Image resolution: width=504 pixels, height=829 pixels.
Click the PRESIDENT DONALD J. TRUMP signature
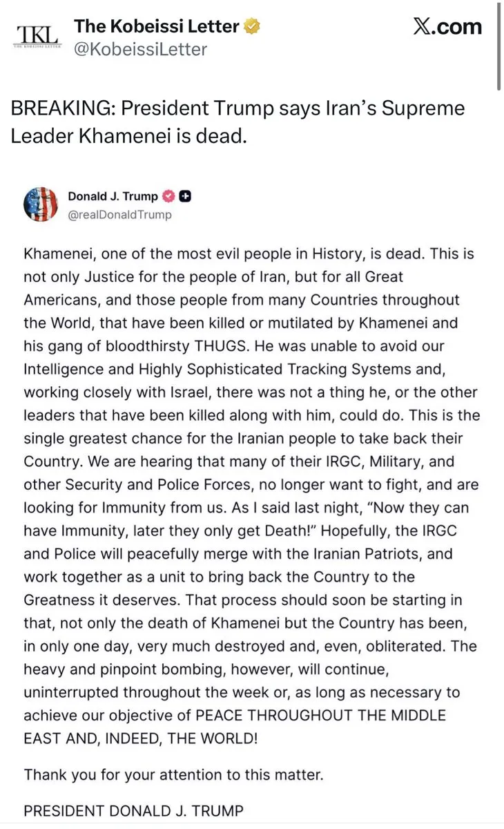(x=134, y=810)
